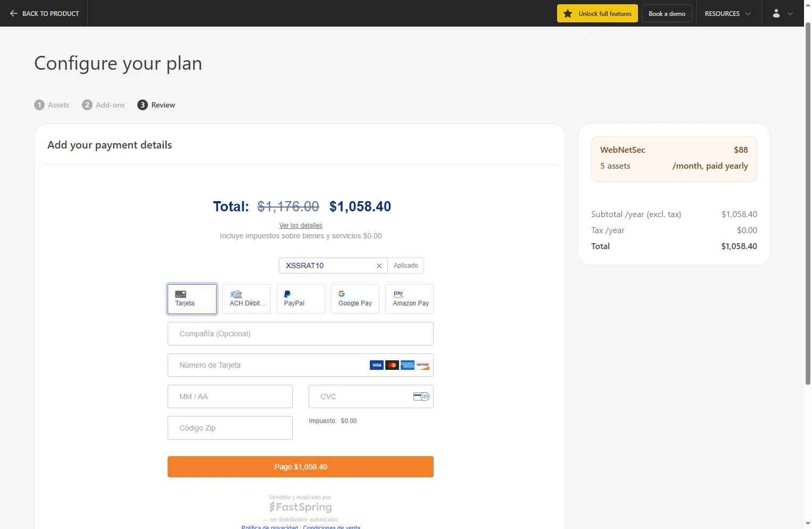The width and height of the screenshot is (812, 529).
Task: Click Add your payment details heading
Action: (x=110, y=145)
